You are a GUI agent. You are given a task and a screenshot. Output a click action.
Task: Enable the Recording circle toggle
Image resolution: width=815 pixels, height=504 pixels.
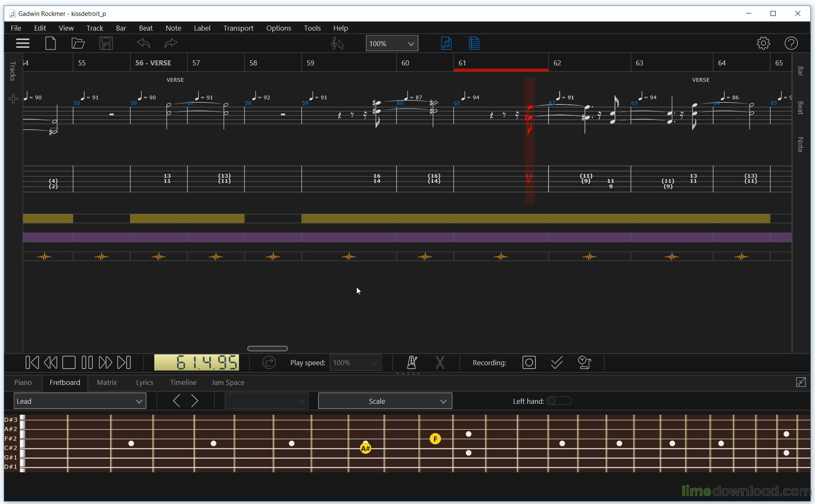(529, 362)
